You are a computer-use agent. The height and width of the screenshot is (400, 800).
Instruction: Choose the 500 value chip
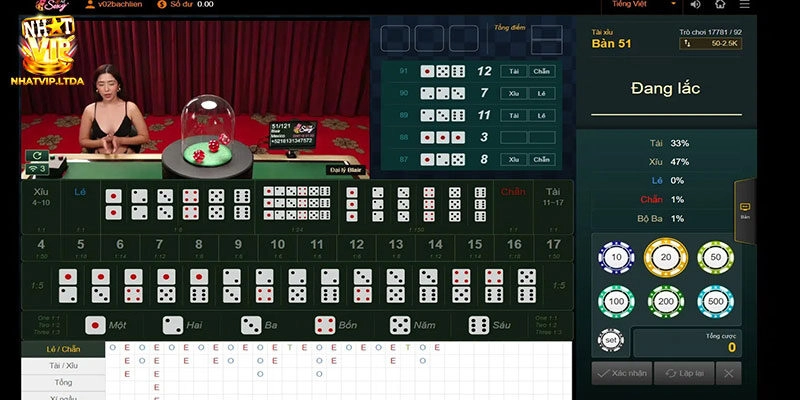pos(714,301)
